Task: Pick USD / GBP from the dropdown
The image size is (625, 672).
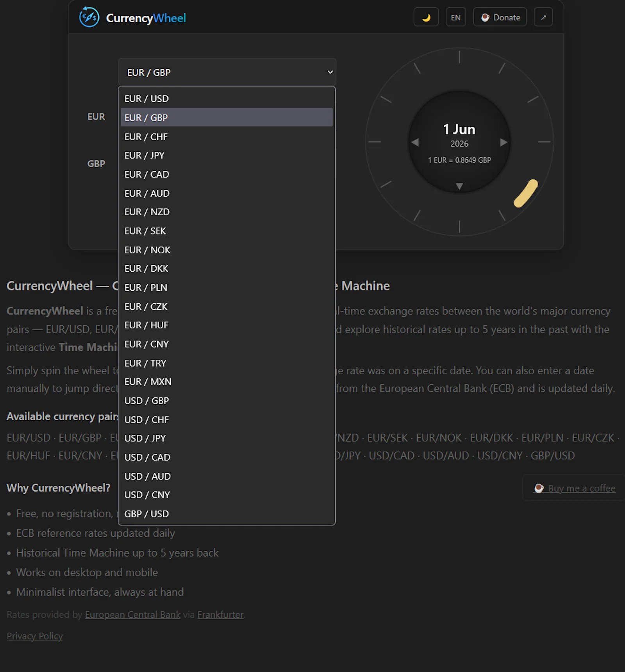Action: (x=227, y=401)
